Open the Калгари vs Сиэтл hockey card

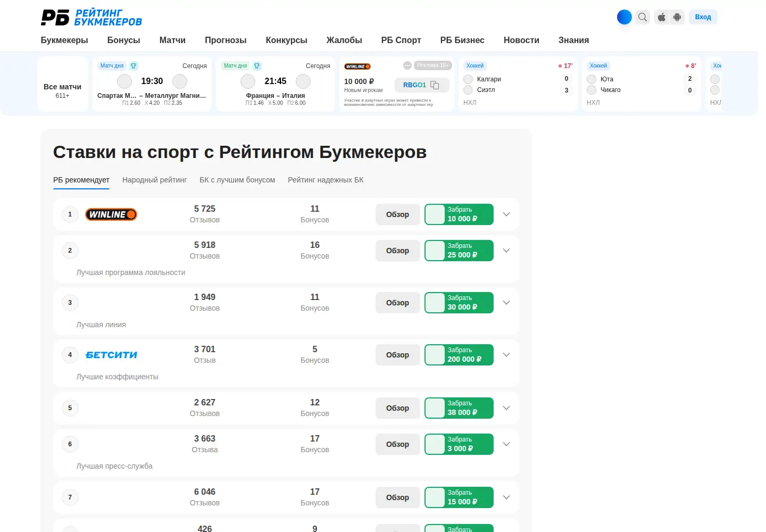click(x=518, y=84)
